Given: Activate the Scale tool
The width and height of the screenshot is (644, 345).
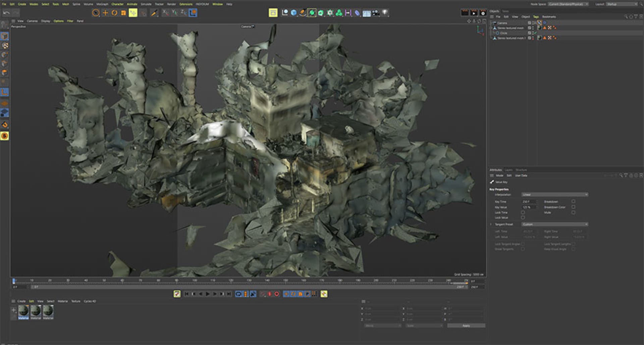Looking at the screenshot, I should (123, 13).
